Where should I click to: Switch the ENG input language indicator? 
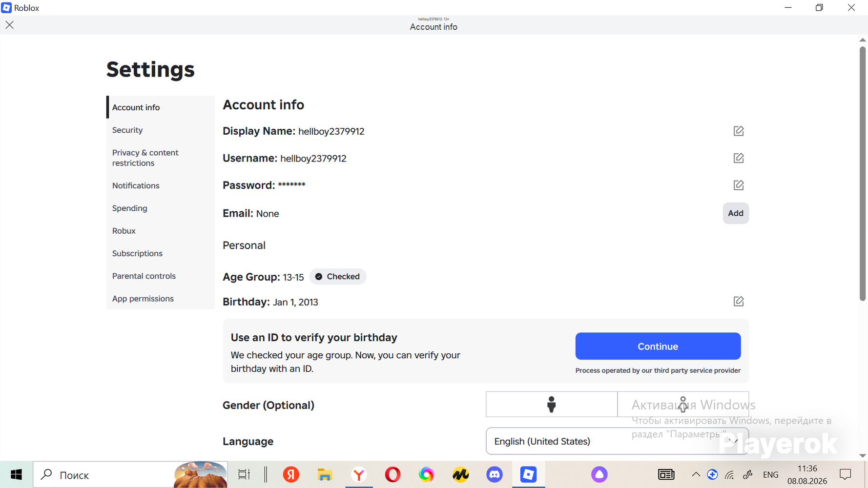click(x=770, y=475)
